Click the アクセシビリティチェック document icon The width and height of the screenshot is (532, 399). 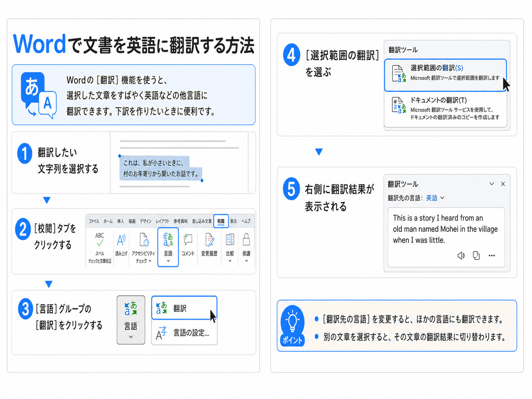click(x=144, y=240)
